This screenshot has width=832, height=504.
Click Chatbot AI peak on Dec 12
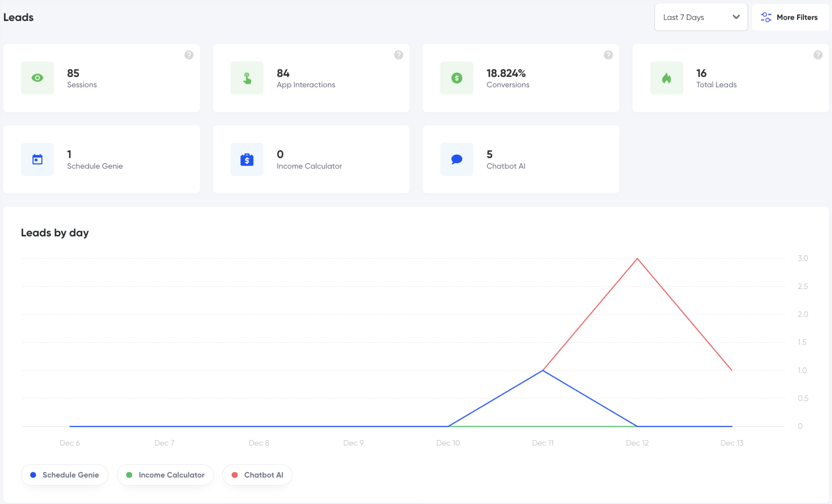click(637, 259)
